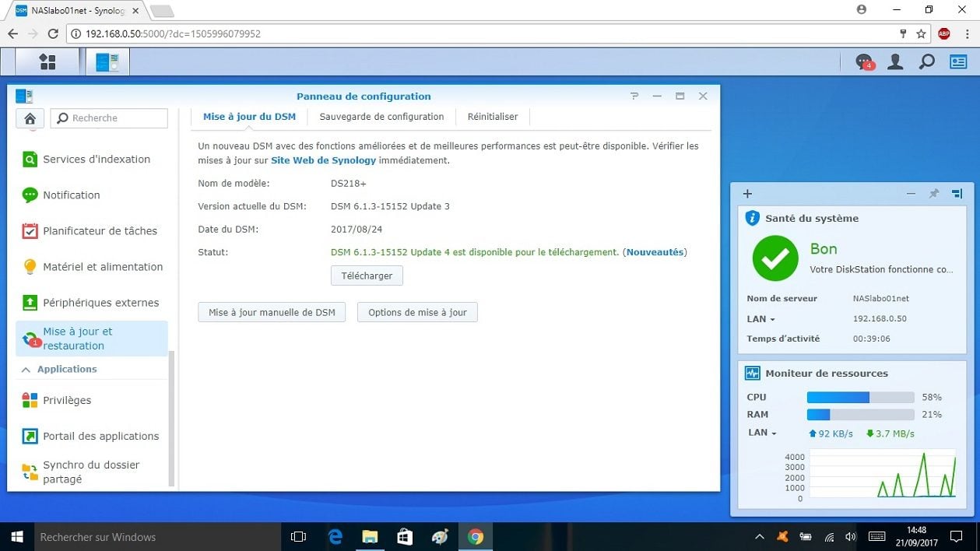980x551 pixels.
Task: Go to Control Panel home icon
Action: 30,118
